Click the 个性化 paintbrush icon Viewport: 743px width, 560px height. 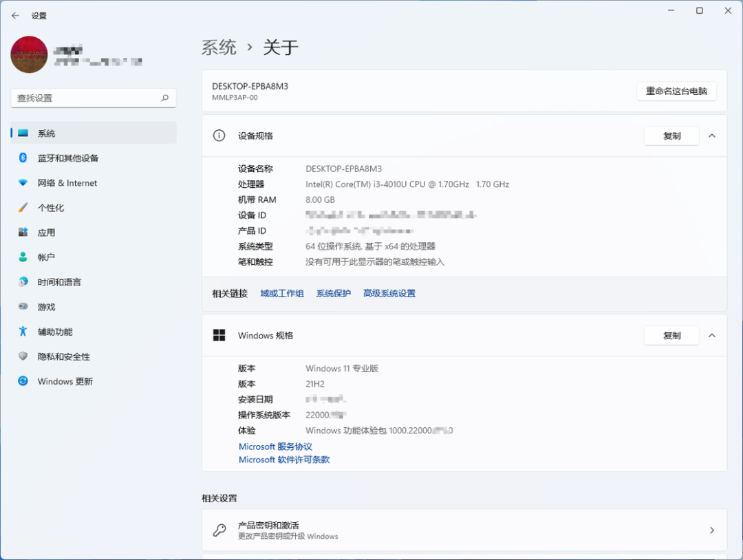click(x=23, y=208)
